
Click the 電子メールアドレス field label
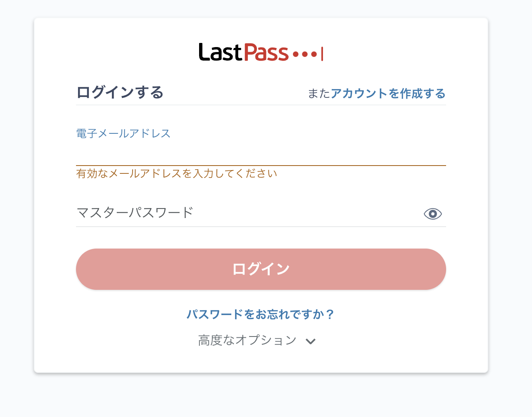123,133
